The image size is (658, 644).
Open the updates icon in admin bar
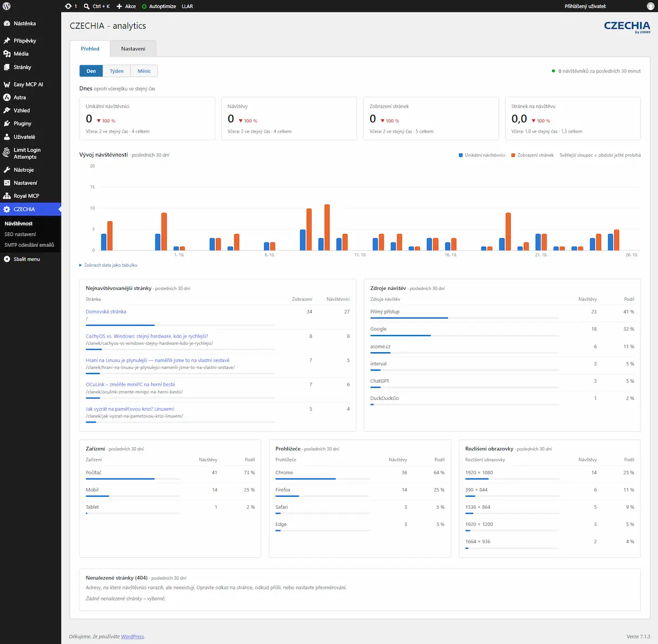pos(68,6)
